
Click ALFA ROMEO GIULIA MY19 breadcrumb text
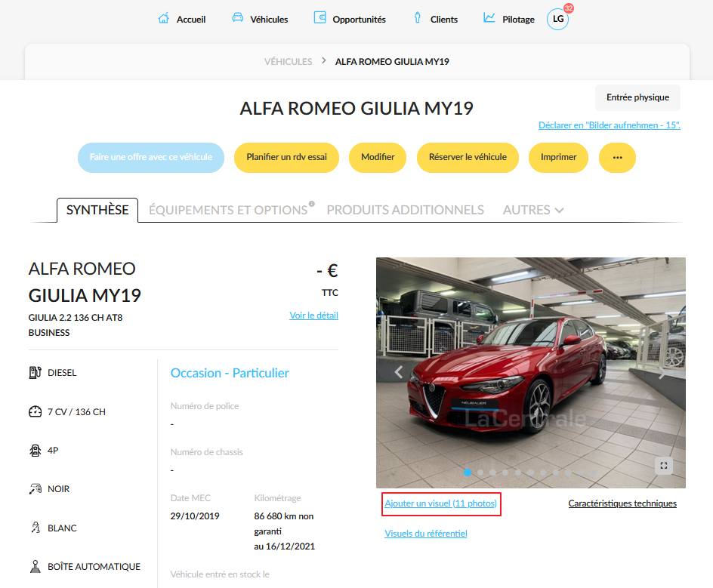coord(392,61)
